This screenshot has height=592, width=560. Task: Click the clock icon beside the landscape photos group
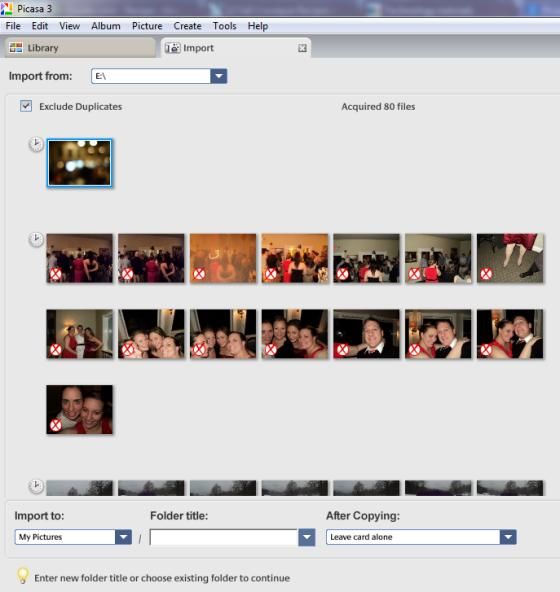click(x=36, y=486)
